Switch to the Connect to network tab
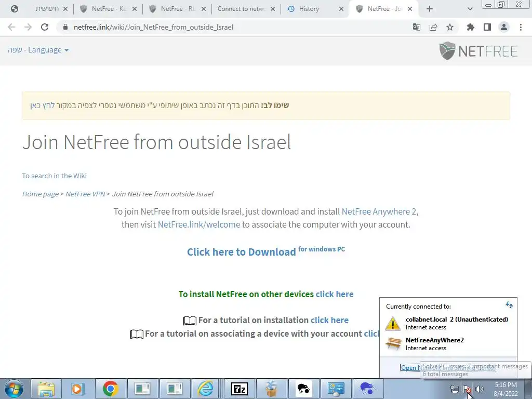Image resolution: width=532 pixels, height=399 pixels. 241,9
